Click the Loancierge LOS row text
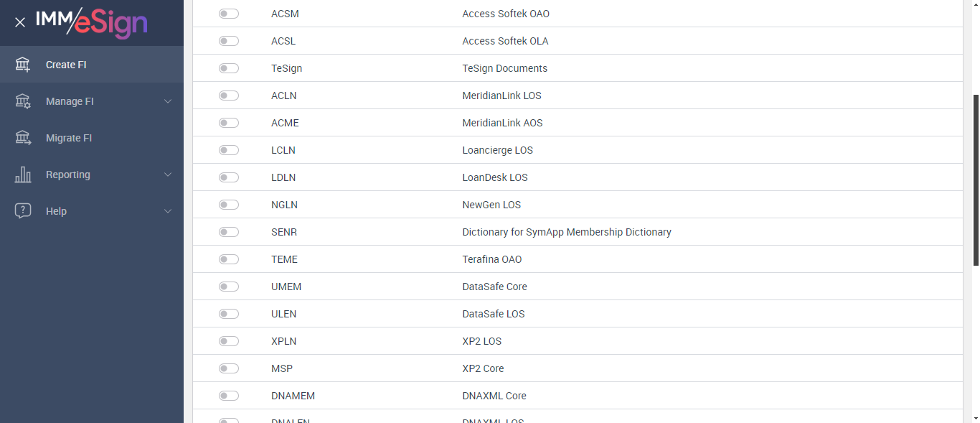 tap(497, 150)
